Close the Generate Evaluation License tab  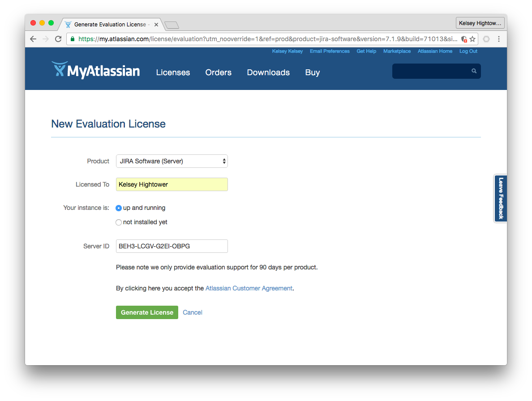pyautogui.click(x=156, y=25)
